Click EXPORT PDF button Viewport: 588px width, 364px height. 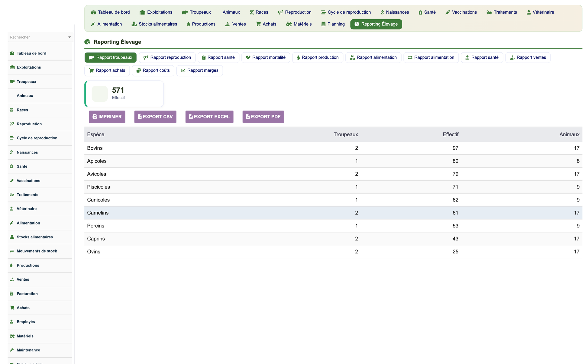pyautogui.click(x=263, y=117)
